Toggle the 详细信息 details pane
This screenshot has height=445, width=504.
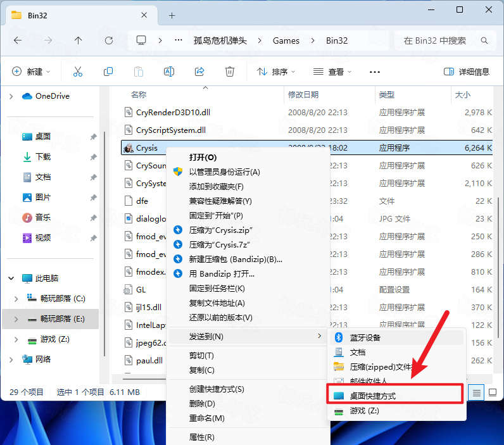pyautogui.click(x=466, y=72)
